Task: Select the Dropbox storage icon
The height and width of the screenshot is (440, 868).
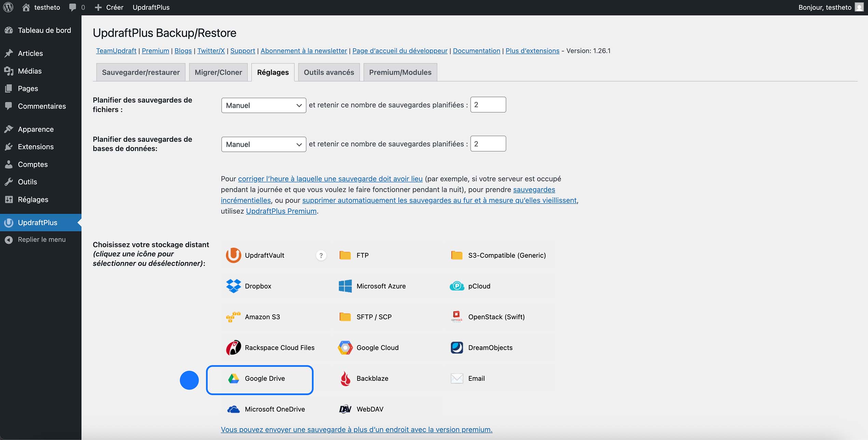Action: pyautogui.click(x=234, y=286)
